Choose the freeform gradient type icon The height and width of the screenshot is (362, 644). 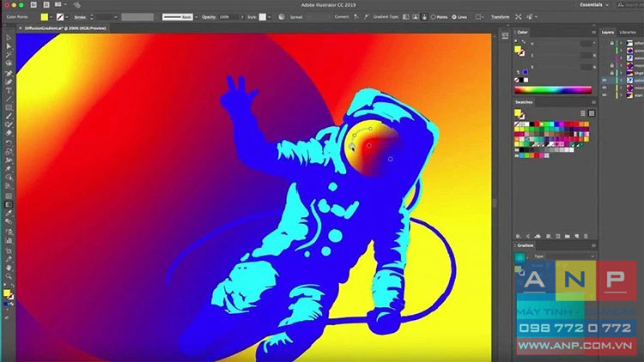pyautogui.click(x=424, y=17)
